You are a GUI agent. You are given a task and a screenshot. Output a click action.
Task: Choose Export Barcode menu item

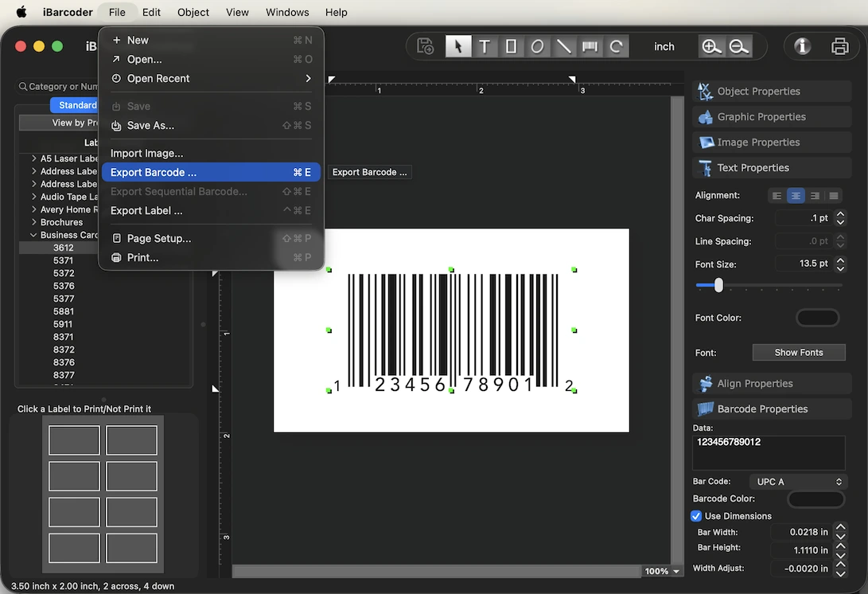point(211,172)
